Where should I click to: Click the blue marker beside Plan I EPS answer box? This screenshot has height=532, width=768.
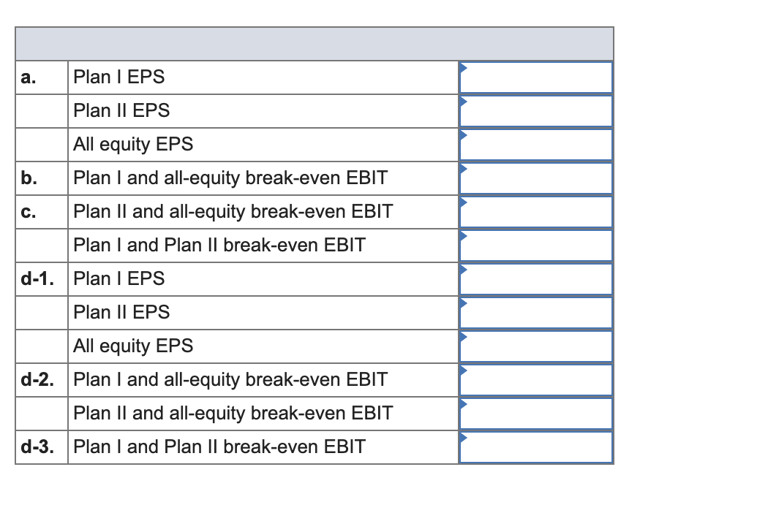pyautogui.click(x=462, y=67)
